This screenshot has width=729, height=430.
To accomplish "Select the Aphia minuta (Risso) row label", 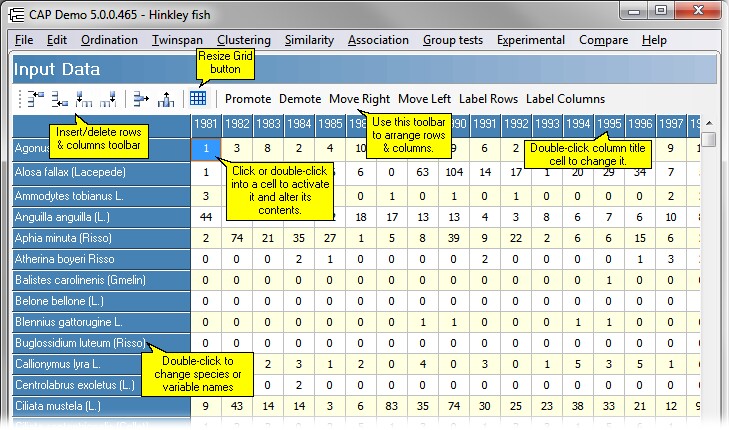I will click(x=101, y=238).
